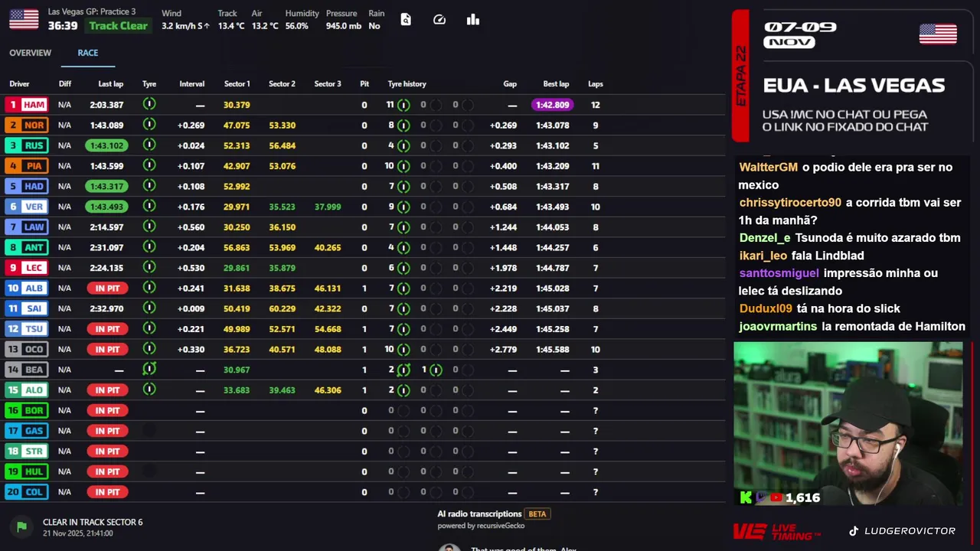Click the Humidity value 56.0%
The height and width of the screenshot is (551, 980).
[x=297, y=26]
